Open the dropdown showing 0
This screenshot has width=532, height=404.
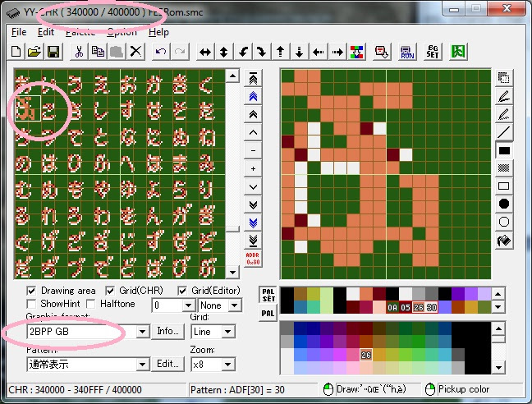click(x=188, y=305)
